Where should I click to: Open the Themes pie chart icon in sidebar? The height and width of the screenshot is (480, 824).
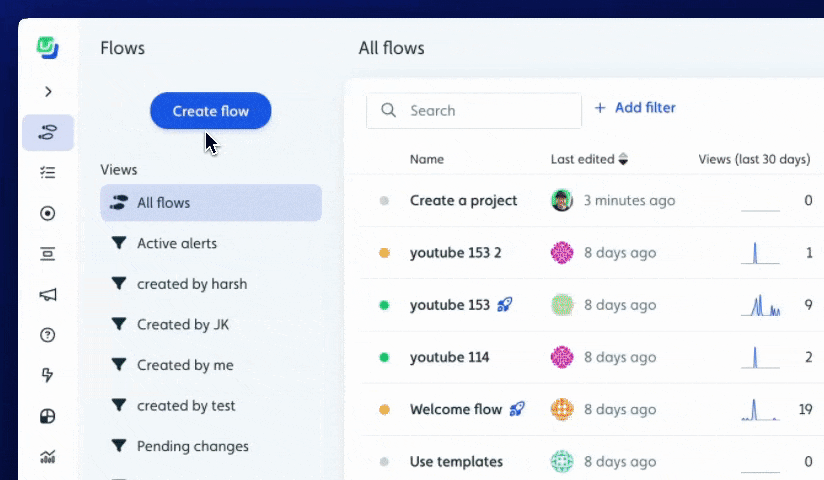(48, 416)
